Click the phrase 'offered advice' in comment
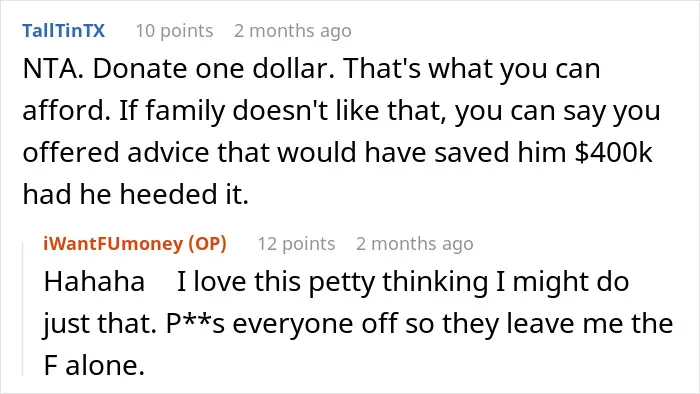 (x=116, y=152)
